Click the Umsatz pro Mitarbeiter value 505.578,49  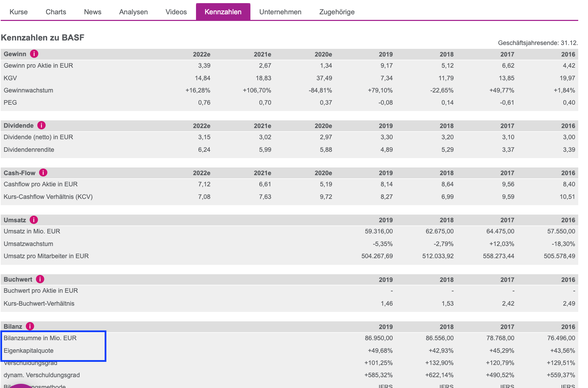coord(559,256)
